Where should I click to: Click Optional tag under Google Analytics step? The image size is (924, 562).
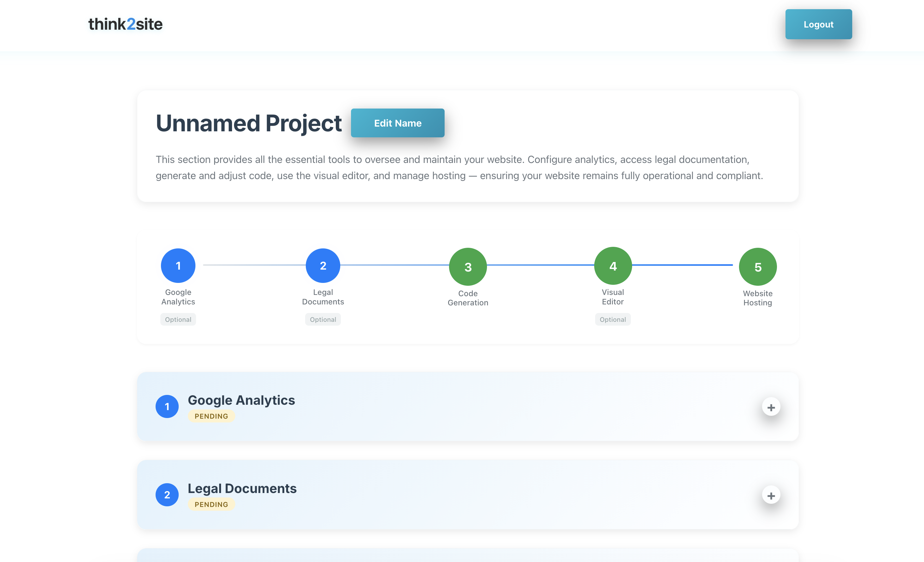tap(178, 320)
